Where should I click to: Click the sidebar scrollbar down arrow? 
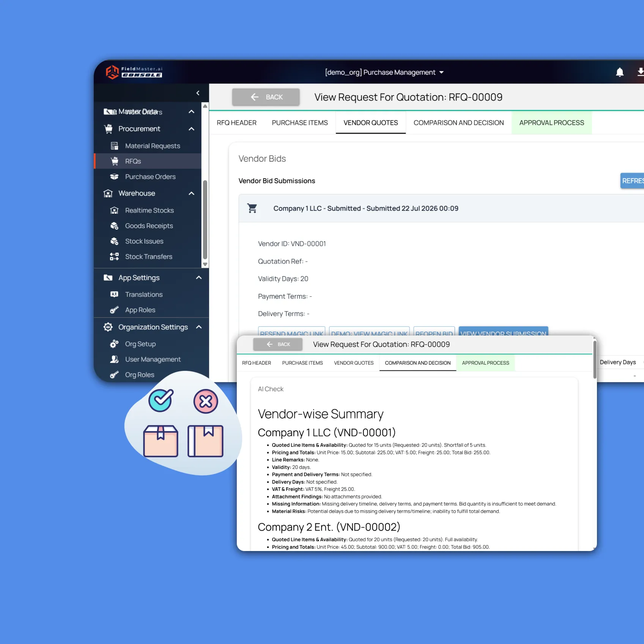coord(205,264)
